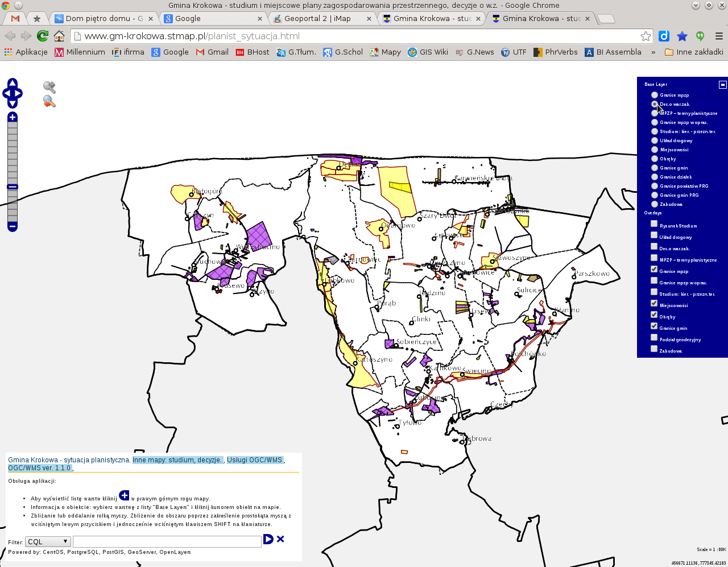Click the top segment of the zoom bar
Screen dimensions: 728x567
coord(13,125)
